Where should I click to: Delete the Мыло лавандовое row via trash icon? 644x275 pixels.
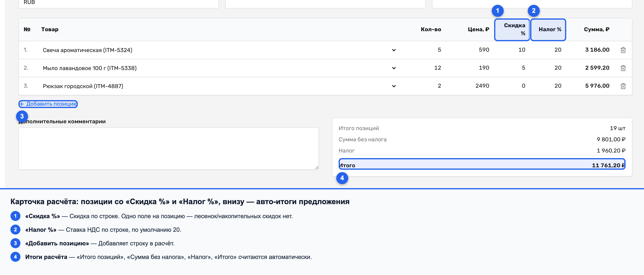coord(623,68)
